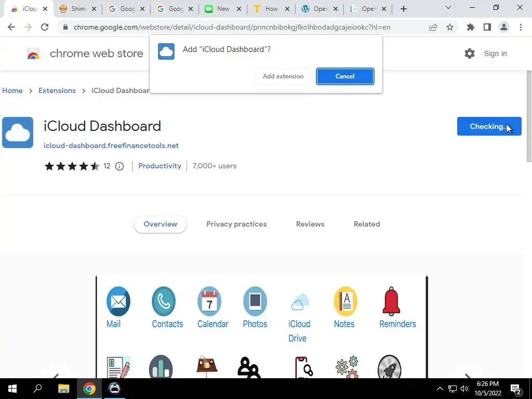532x399 pixels.
Task: Open File Explorer from taskbar
Action: [x=63, y=389]
